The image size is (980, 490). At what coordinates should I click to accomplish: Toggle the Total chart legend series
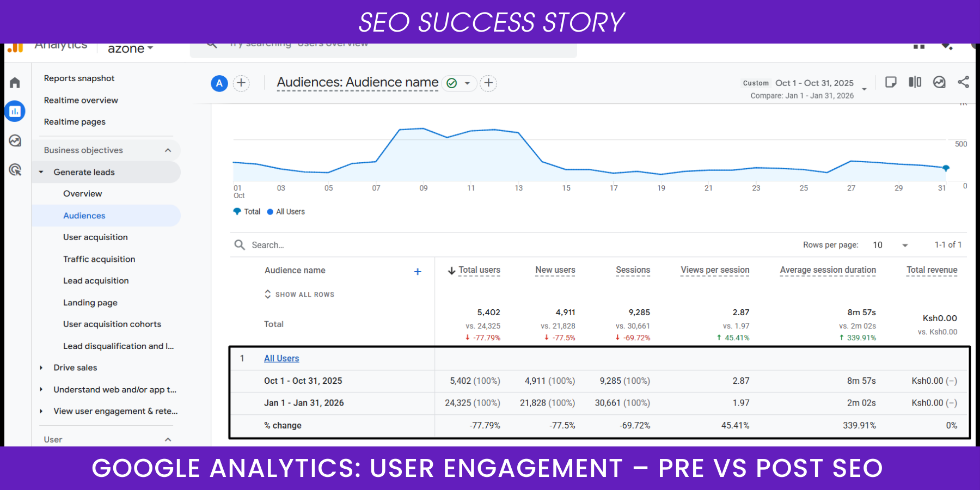click(247, 212)
